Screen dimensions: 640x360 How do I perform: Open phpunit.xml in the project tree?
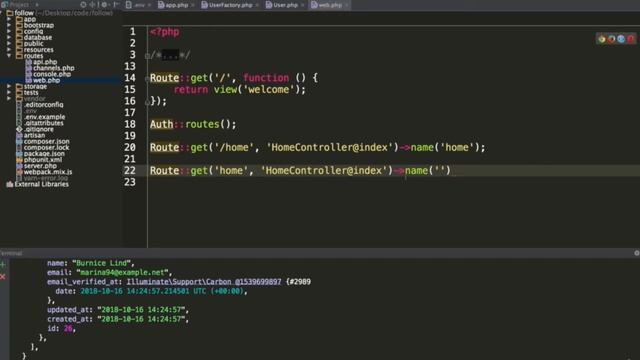[x=43, y=160]
